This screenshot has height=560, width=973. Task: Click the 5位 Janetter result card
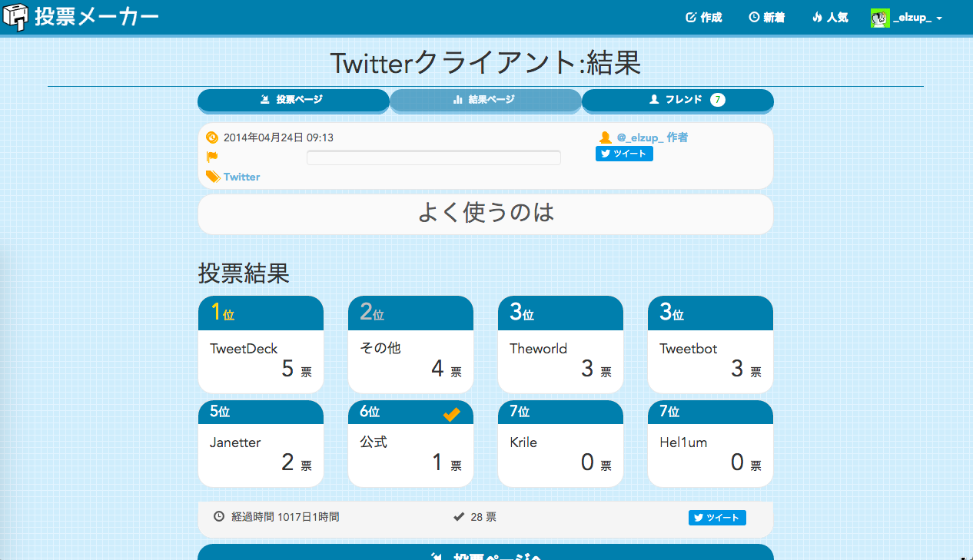tap(261, 443)
